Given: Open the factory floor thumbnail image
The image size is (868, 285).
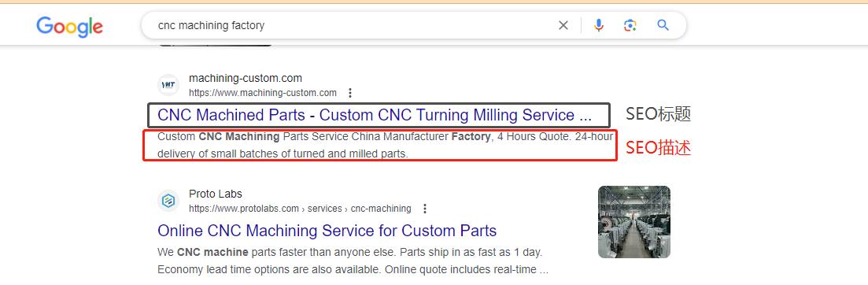Looking at the screenshot, I should tap(633, 222).
